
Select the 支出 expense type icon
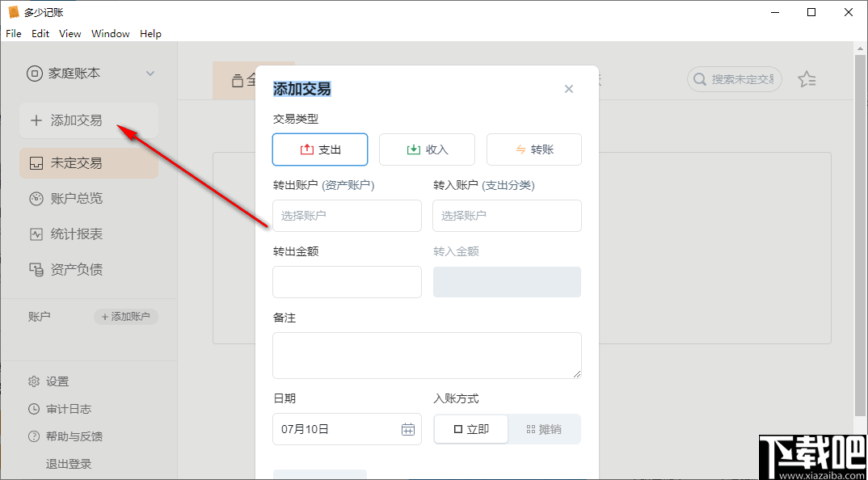pyautogui.click(x=306, y=149)
